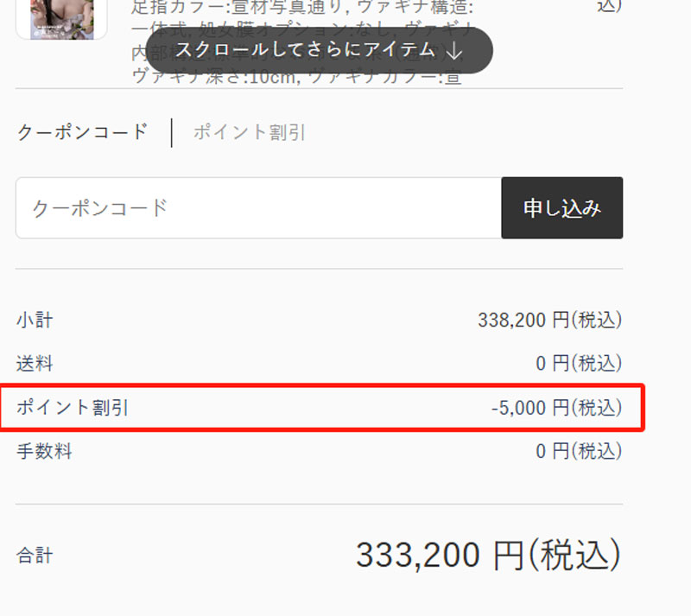Click the 小計 label
The height and width of the screenshot is (616, 691).
(x=35, y=321)
